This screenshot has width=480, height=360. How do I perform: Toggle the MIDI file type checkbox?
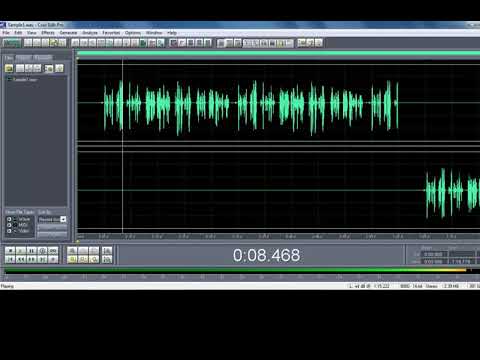[x=9, y=225]
